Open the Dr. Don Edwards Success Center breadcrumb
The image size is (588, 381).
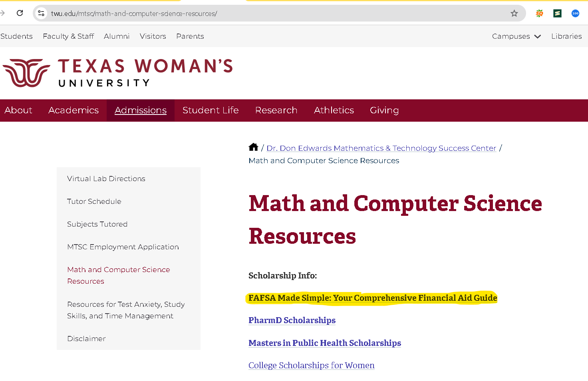coord(381,148)
